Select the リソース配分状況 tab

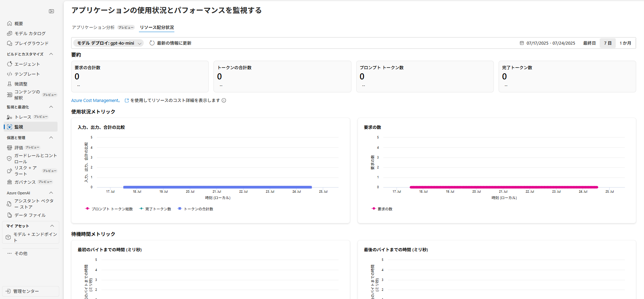(x=157, y=28)
